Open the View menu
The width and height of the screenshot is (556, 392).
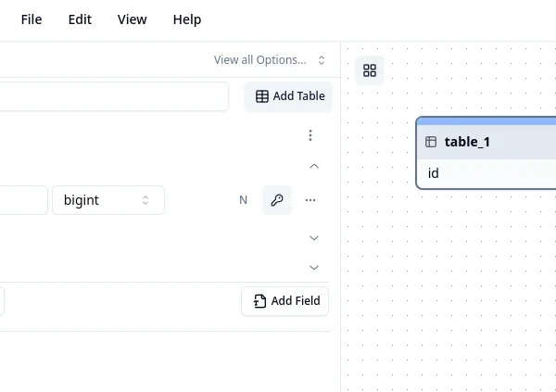pos(133,19)
